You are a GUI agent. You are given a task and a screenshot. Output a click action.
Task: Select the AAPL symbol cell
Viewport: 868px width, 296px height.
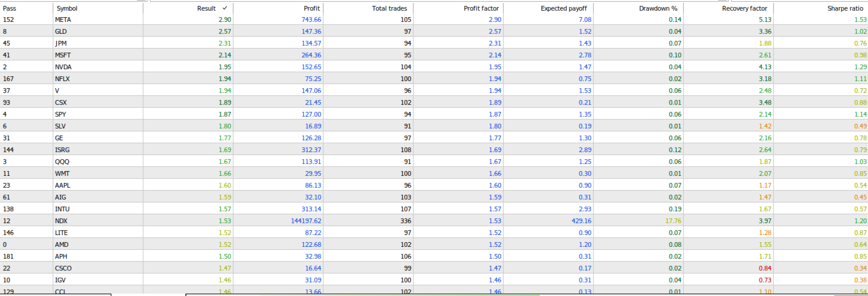coord(98,185)
